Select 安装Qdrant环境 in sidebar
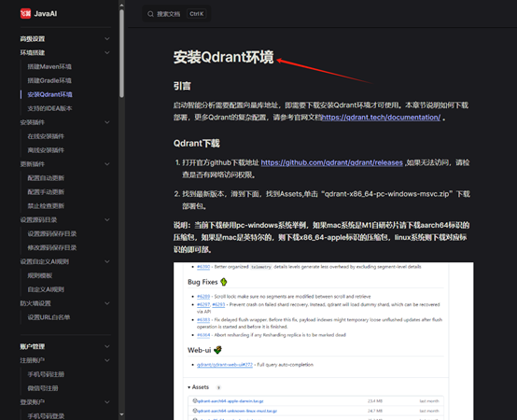The image size is (517, 420). point(49,94)
